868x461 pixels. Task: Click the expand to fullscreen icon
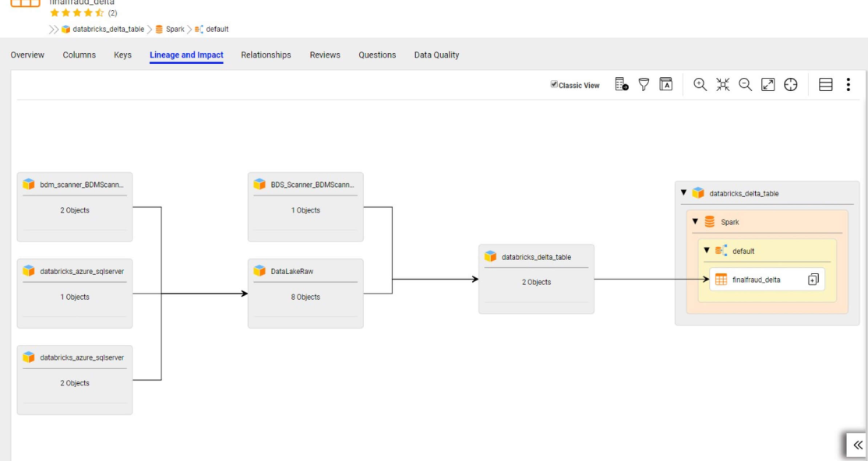click(x=767, y=85)
